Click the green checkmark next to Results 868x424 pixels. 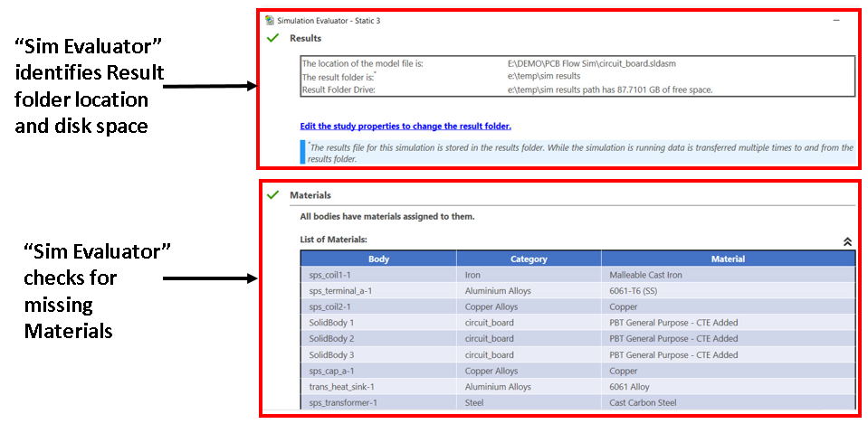272,38
